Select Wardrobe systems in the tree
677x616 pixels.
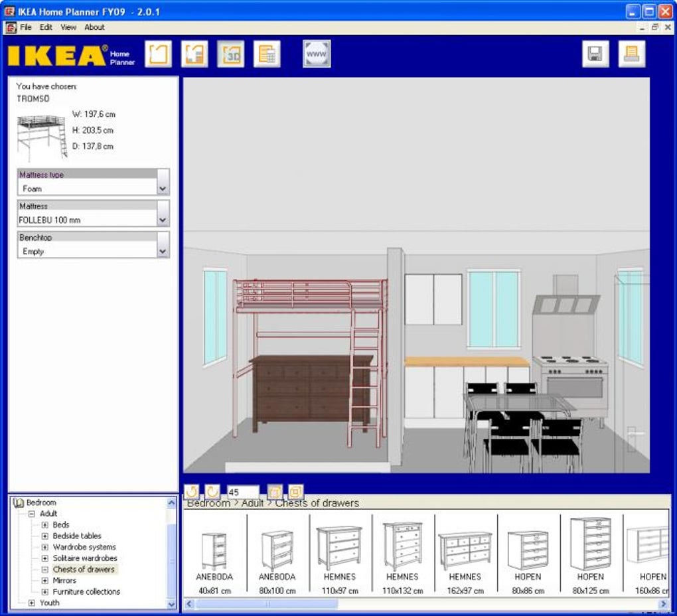85,547
